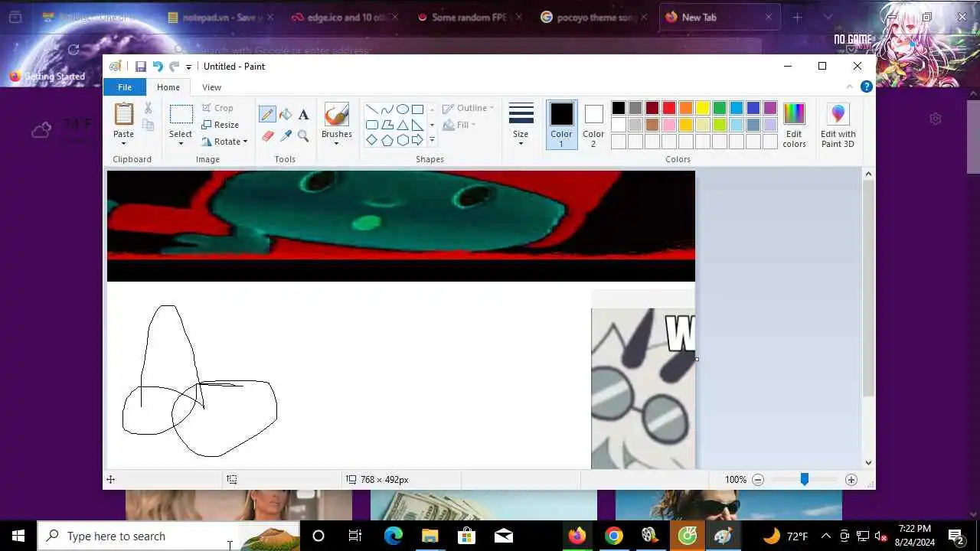The image size is (980, 551).
Task: Pick the Rectangle shape
Action: click(417, 109)
